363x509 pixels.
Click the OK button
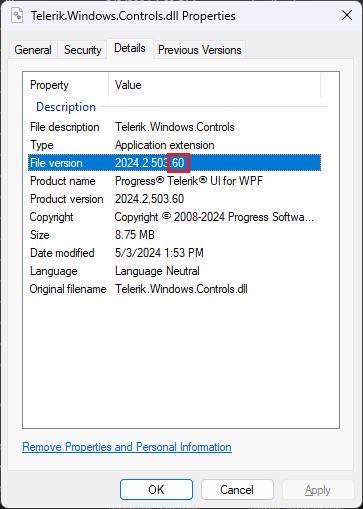tap(156, 490)
